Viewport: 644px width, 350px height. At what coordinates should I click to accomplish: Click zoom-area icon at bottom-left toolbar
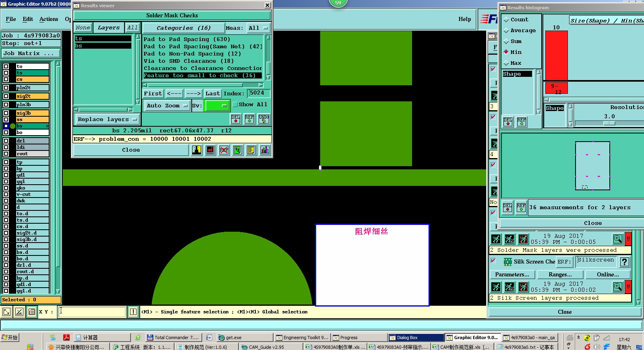(6, 312)
